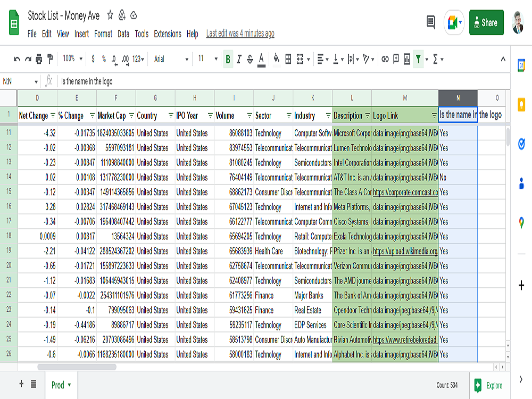Image resolution: width=532 pixels, height=399 pixels.
Task: Open the Extensions menu
Action: [168, 34]
